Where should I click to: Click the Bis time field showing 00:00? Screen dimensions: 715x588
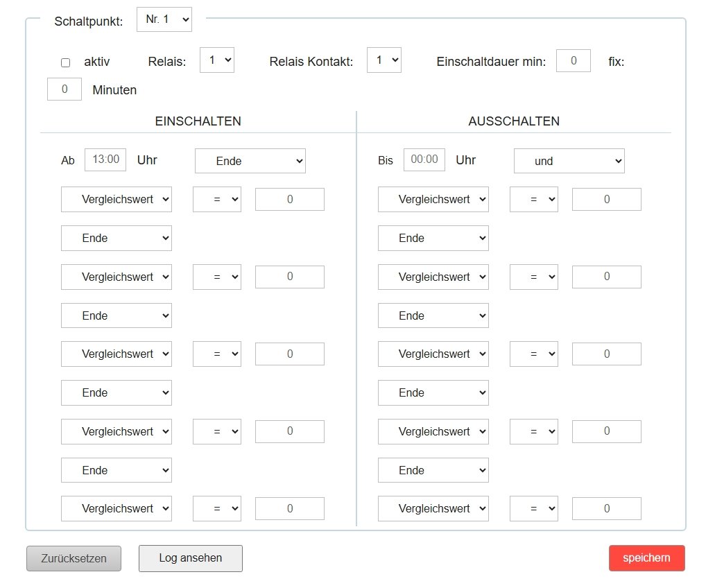[424, 159]
